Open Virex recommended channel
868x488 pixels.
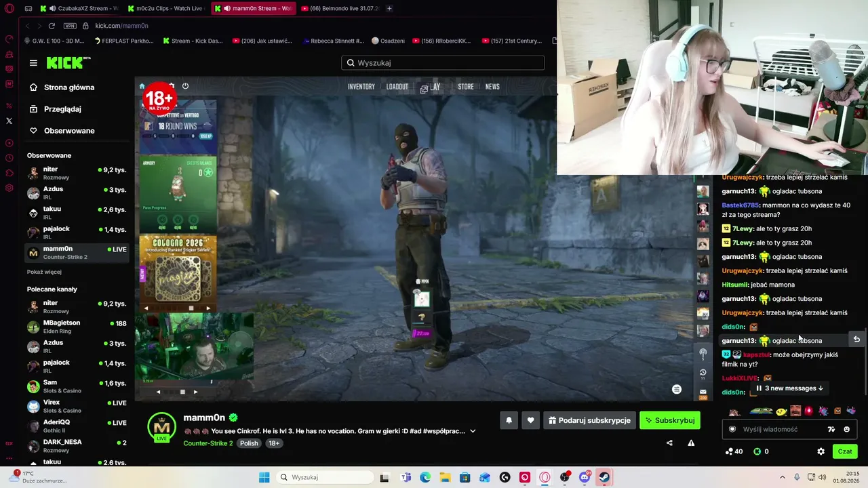click(x=77, y=406)
